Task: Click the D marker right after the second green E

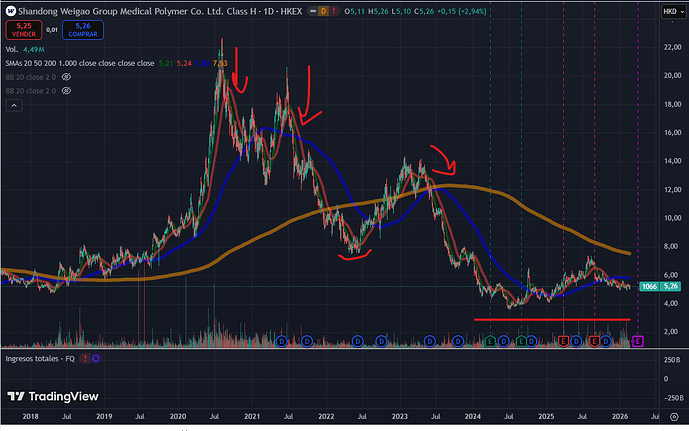Action: coord(532,341)
